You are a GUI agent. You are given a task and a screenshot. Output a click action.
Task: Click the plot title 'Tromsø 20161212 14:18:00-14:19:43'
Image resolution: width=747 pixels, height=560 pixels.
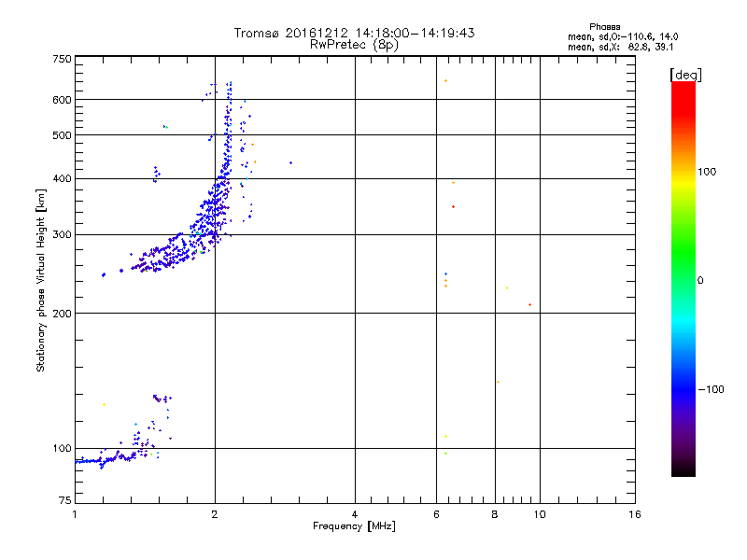point(354,33)
